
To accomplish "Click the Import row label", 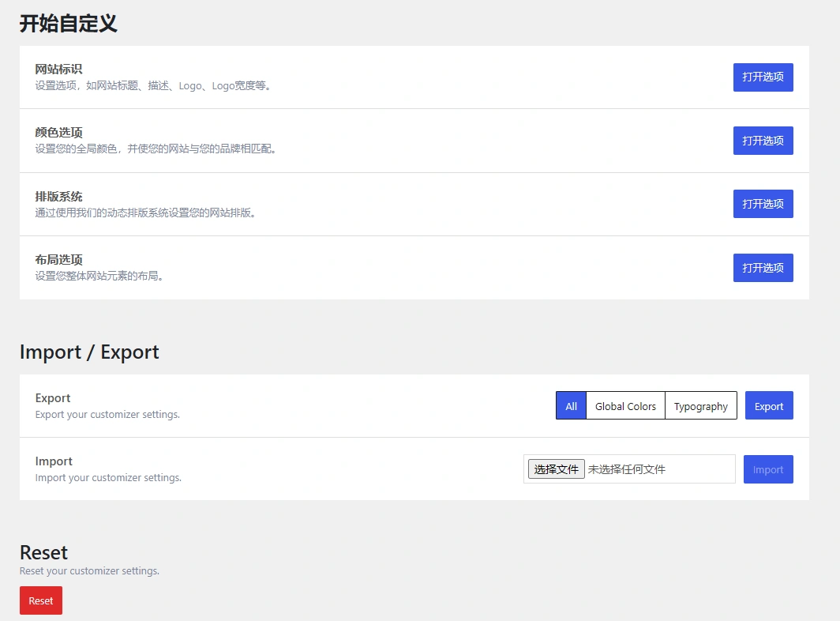I will coord(53,461).
